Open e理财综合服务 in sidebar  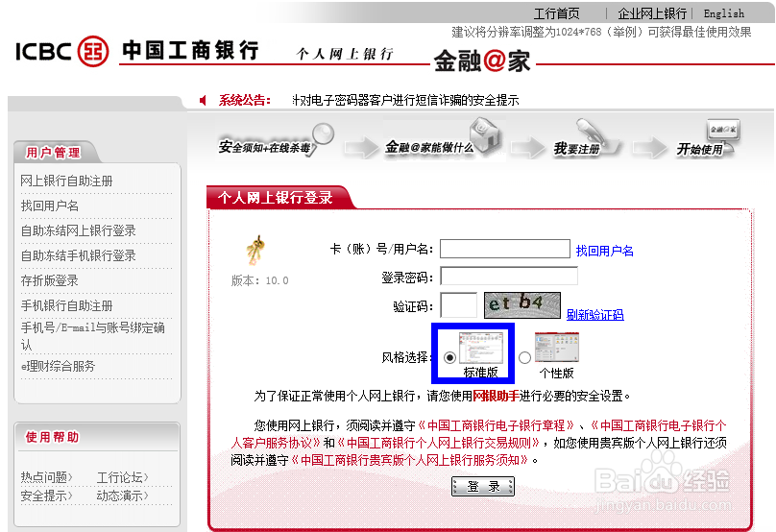pyautogui.click(x=58, y=366)
